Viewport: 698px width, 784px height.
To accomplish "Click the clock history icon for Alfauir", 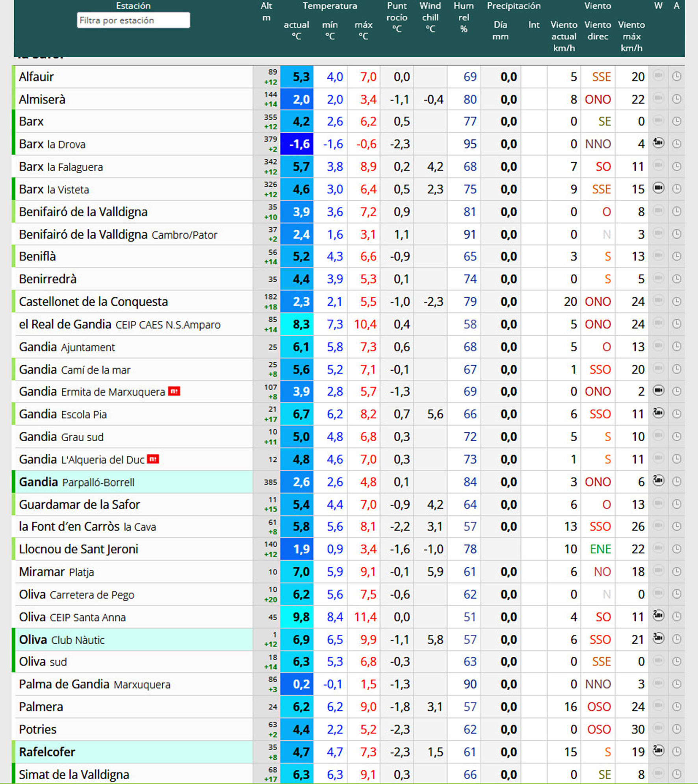I will coord(677,76).
